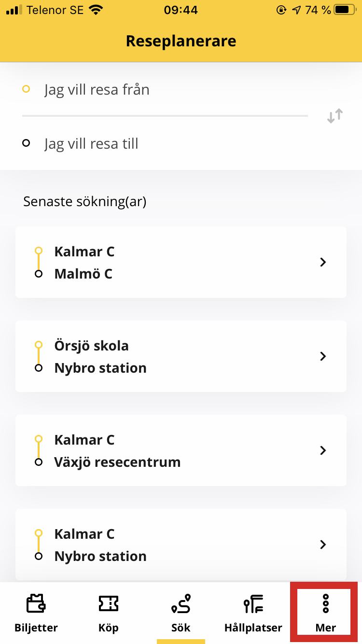
Task: Tap the Köp ticket icon
Action: click(x=108, y=603)
